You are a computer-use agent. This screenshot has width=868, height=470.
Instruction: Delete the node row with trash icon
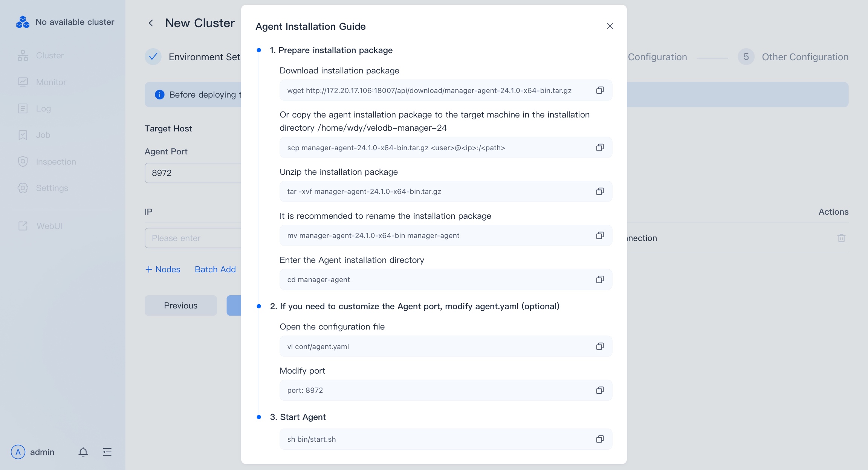coord(841,238)
